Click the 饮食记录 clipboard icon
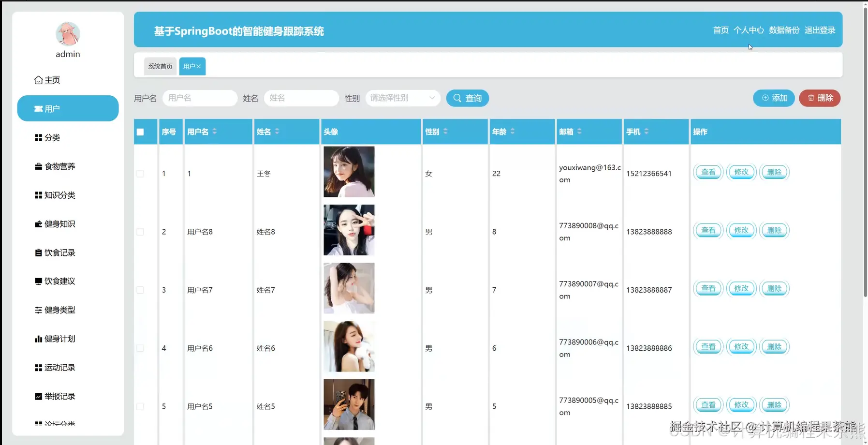The image size is (868, 445). pyautogui.click(x=39, y=252)
